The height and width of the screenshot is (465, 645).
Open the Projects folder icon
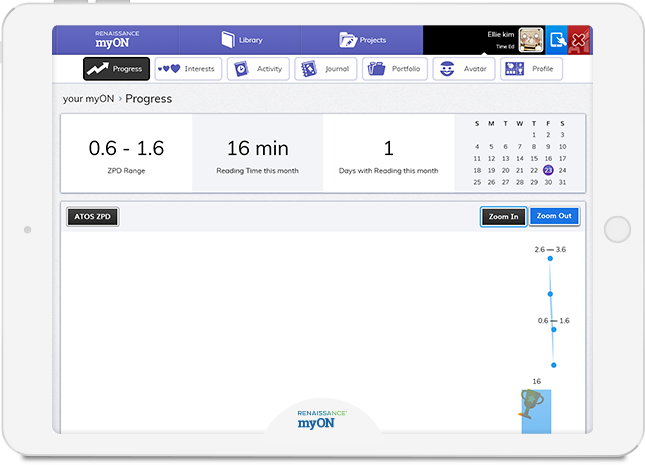point(348,40)
